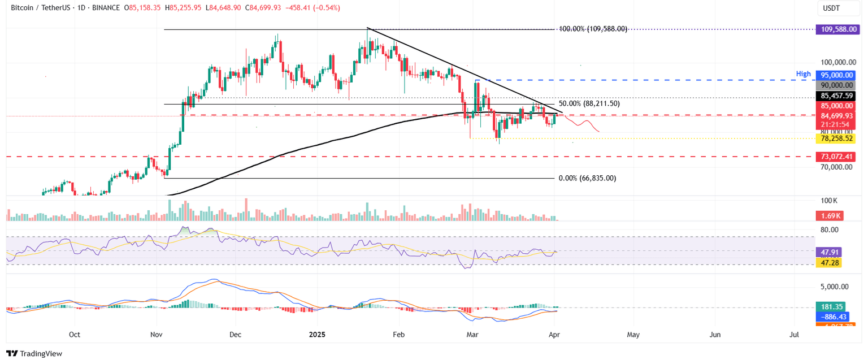Select the yellow 78,258.52 price level label

[836, 137]
